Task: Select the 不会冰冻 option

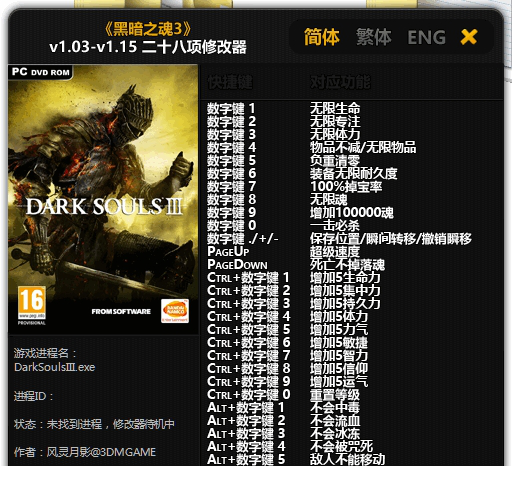Action: pos(335,433)
